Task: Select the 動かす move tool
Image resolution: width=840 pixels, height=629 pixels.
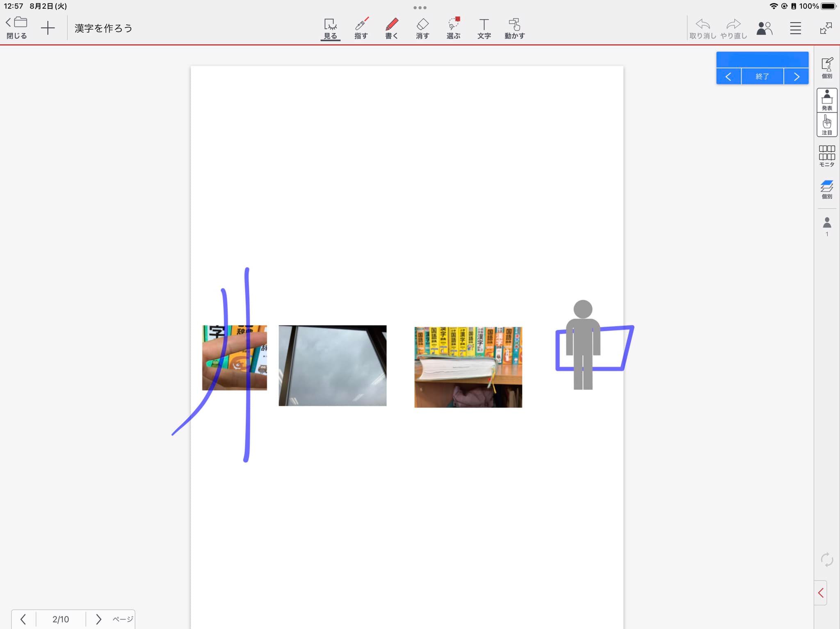Action: pyautogui.click(x=514, y=28)
